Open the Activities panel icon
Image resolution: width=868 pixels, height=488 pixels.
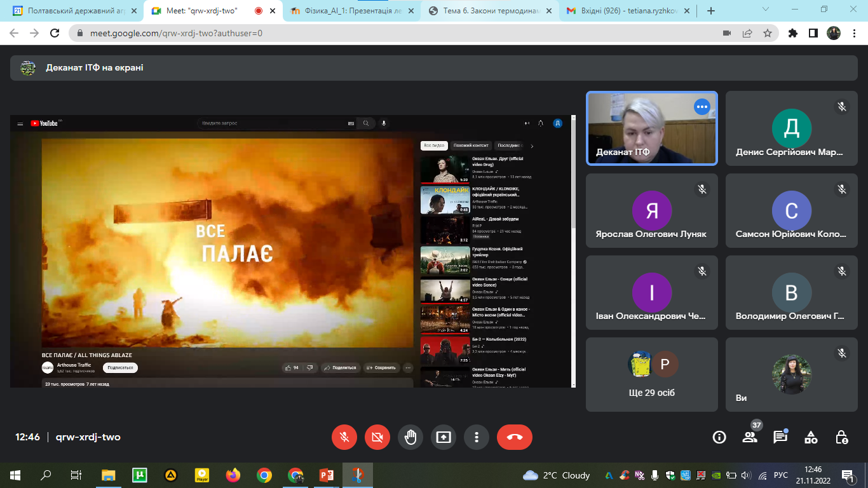click(x=811, y=437)
